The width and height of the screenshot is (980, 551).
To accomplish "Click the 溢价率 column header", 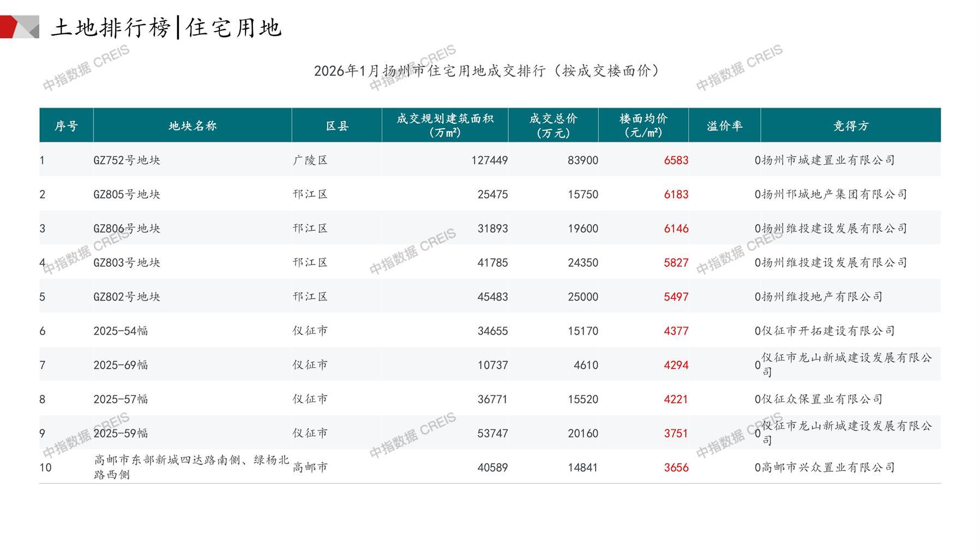I will point(724,126).
